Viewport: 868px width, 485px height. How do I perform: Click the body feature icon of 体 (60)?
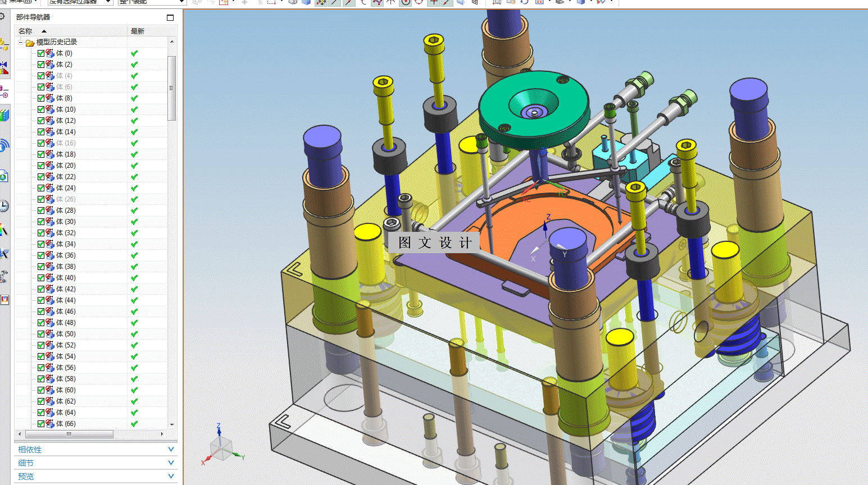(x=51, y=390)
